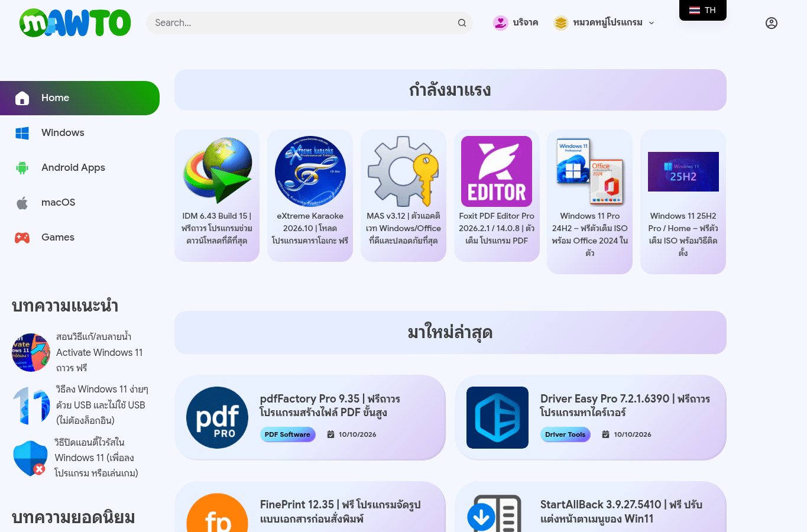Open the pdfFactory Pro 9.35 article title
Image resolution: width=807 pixels, height=532 pixels.
330,406
